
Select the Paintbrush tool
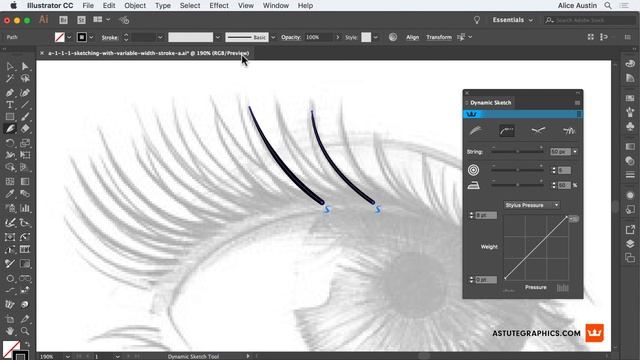25,117
